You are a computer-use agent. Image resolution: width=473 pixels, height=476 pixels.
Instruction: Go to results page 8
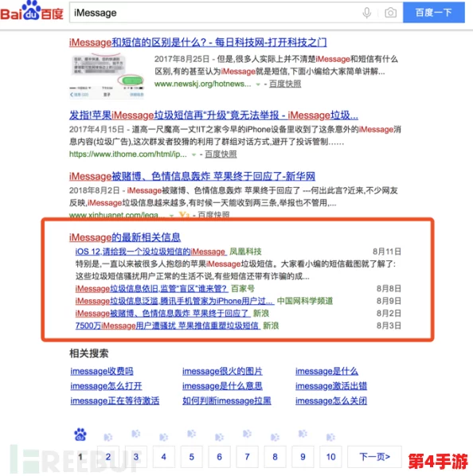point(275,457)
